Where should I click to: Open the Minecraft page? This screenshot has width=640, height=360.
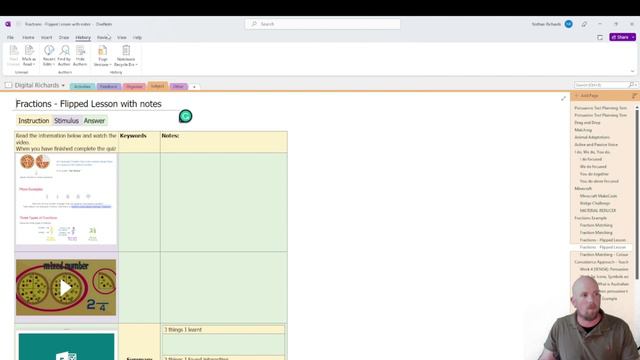(583, 189)
